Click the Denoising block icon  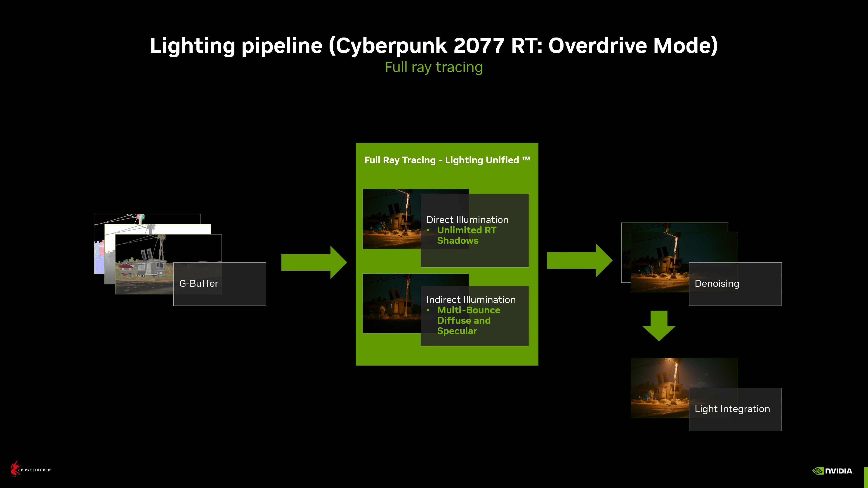[x=734, y=284]
